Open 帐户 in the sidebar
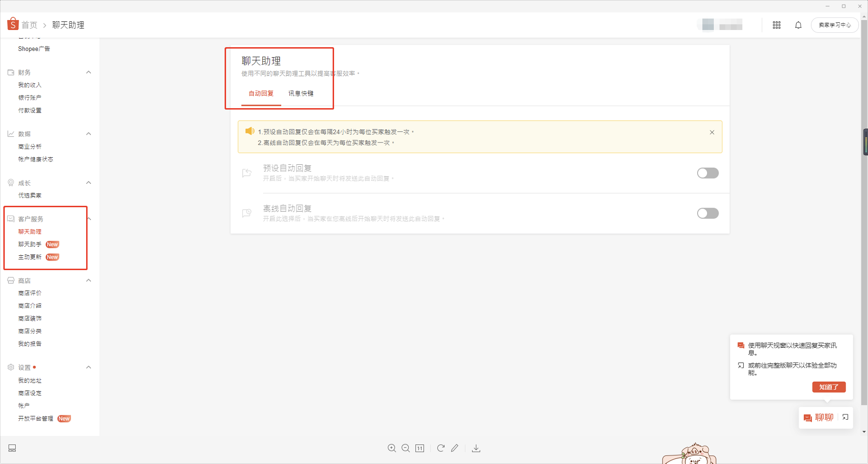868x464 pixels. 24,406
